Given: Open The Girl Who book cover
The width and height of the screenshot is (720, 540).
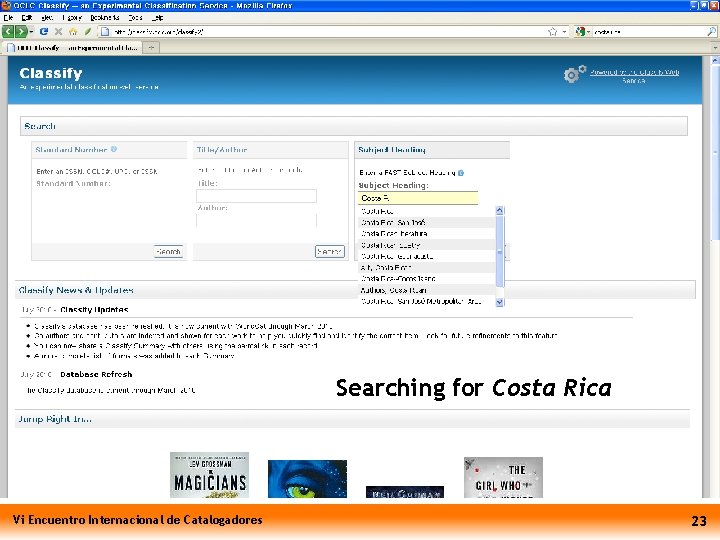Looking at the screenshot, I should [503, 478].
